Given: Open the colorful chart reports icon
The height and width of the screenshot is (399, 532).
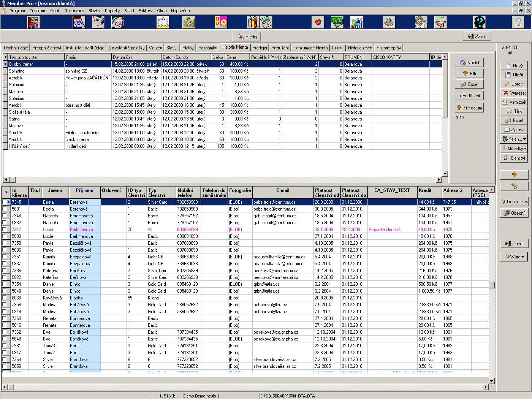Looking at the screenshot, I should point(356,22).
